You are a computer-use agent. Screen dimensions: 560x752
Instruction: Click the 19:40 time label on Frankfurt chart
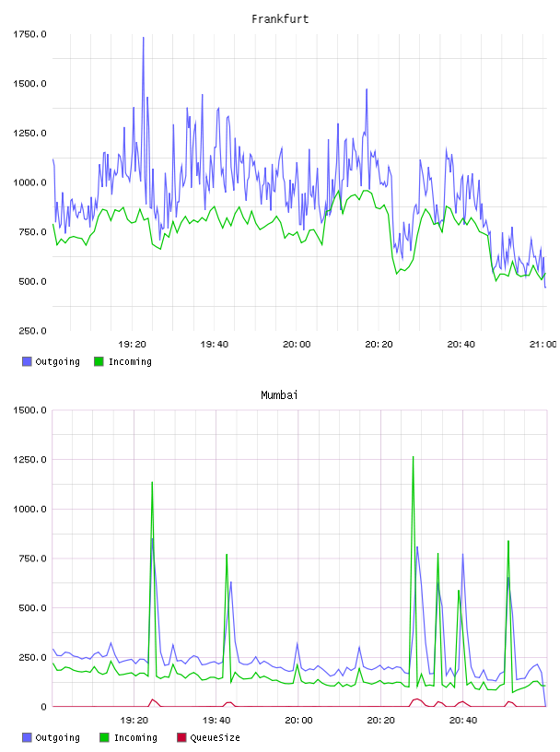(215, 344)
